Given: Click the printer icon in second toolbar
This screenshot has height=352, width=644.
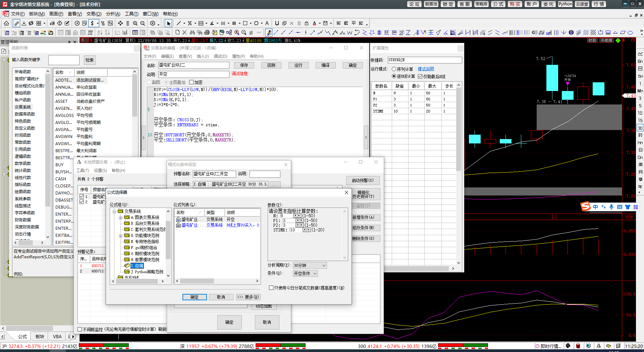Looking at the screenshot, I should click(207, 32).
